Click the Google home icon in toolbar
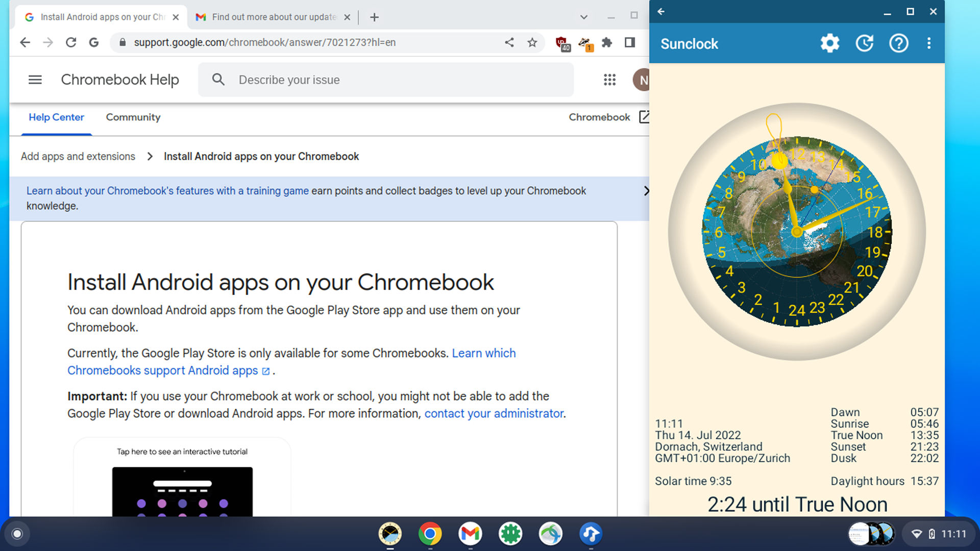Screen dimensions: 980x551 coord(94,42)
